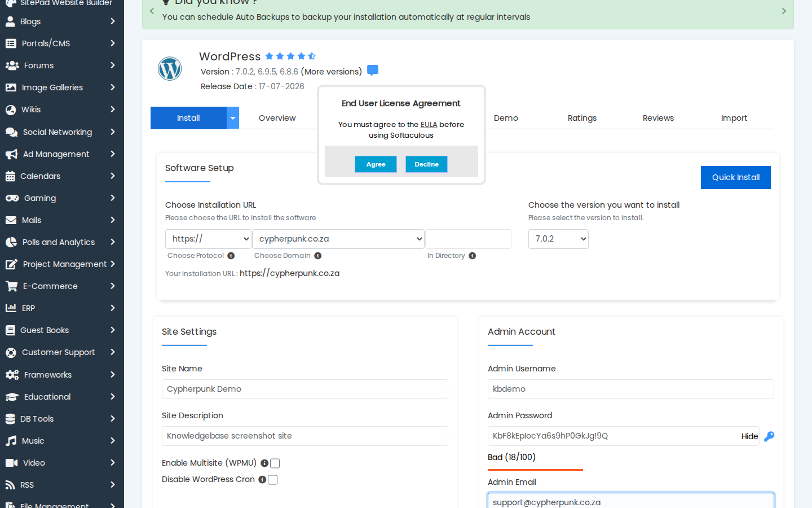Click the WordPress logo

tap(170, 69)
